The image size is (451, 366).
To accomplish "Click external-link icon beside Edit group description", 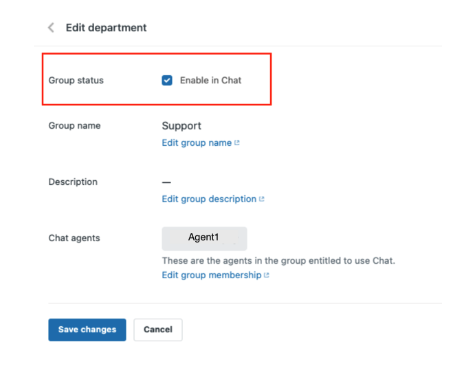I will (262, 199).
